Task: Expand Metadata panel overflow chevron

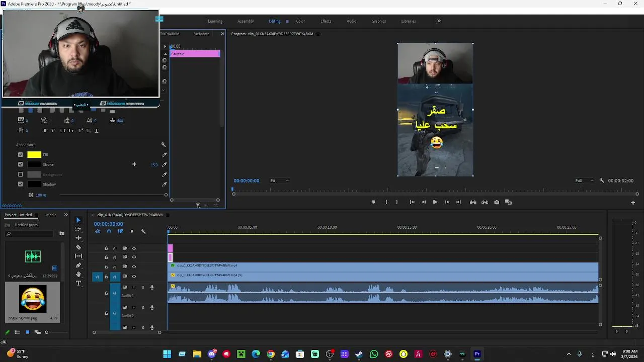Action: pyautogui.click(x=222, y=34)
